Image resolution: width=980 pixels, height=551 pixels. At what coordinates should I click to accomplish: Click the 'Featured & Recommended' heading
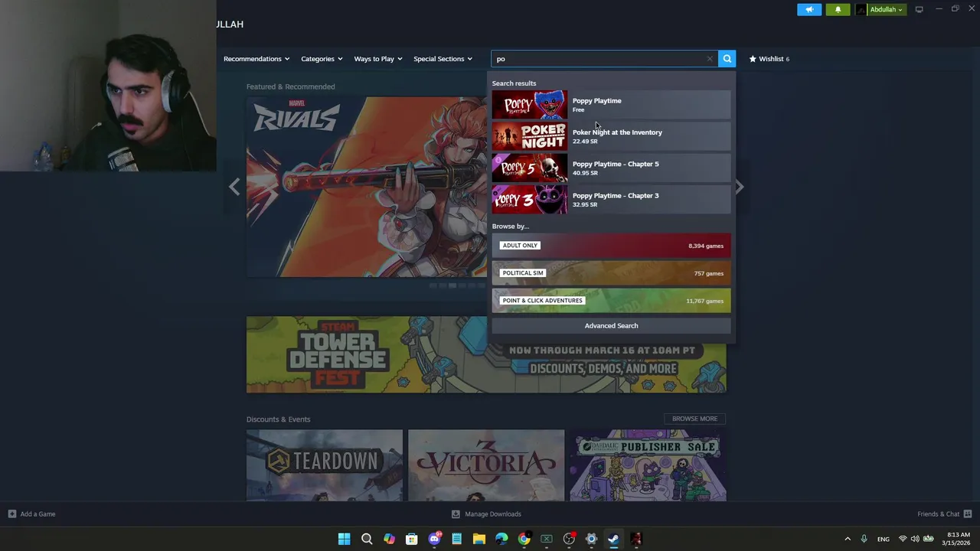tap(290, 86)
